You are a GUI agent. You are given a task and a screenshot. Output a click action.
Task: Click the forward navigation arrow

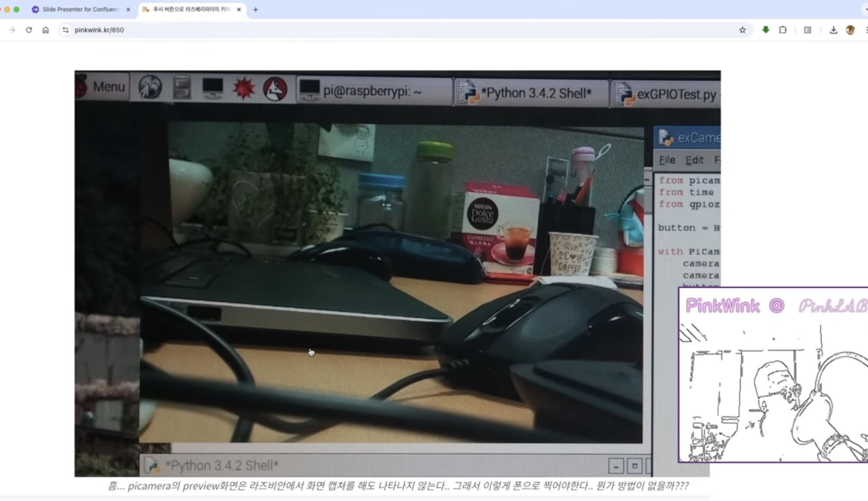(x=12, y=30)
